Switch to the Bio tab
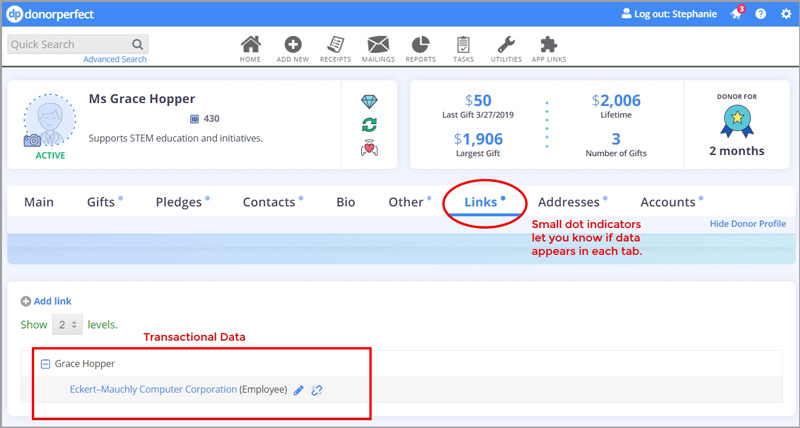 coord(345,202)
